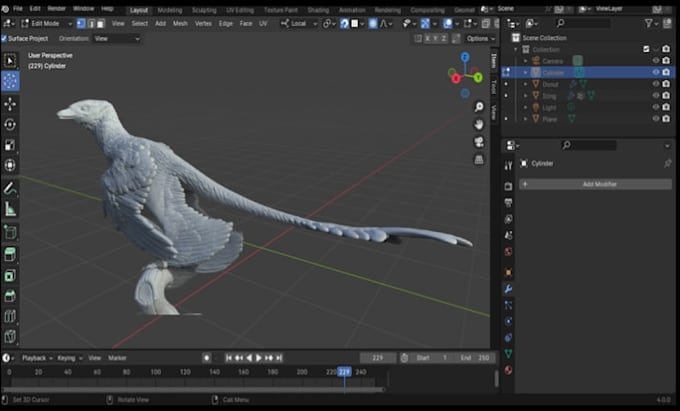This screenshot has width=680, height=411.
Task: Toggle camera view icon in viewport
Action: coord(479,142)
